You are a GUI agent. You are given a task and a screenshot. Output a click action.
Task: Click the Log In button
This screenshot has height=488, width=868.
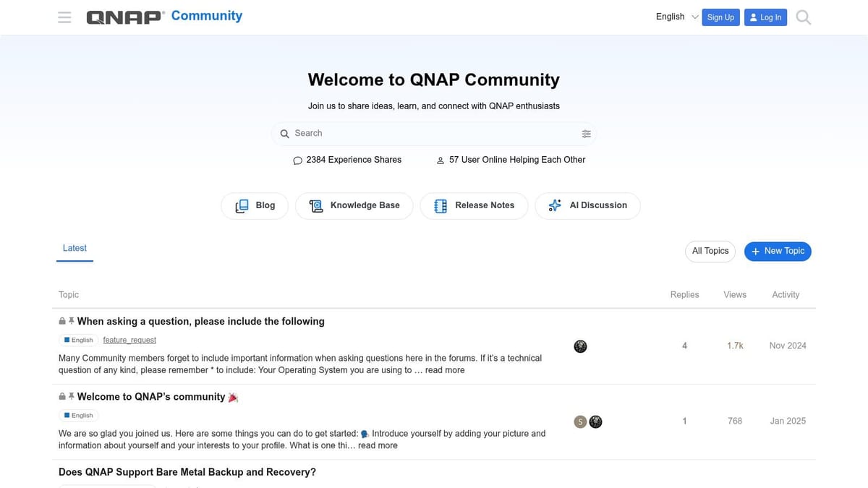click(765, 17)
